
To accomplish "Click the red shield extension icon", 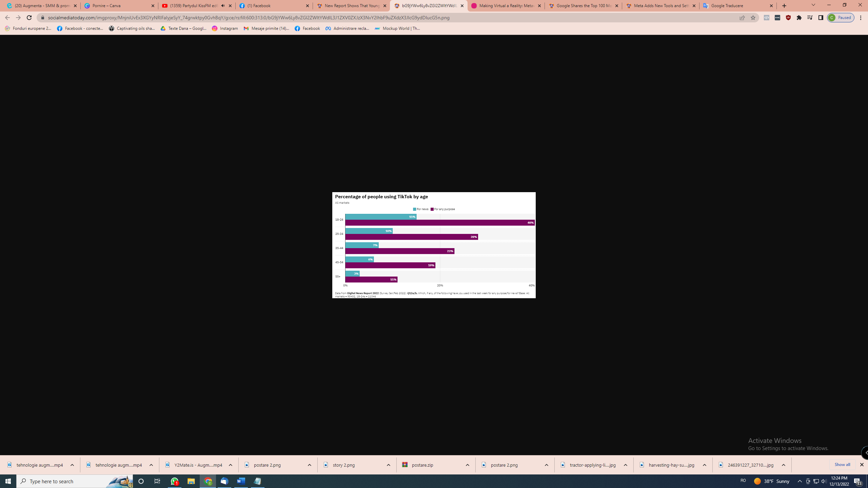I will click(788, 18).
